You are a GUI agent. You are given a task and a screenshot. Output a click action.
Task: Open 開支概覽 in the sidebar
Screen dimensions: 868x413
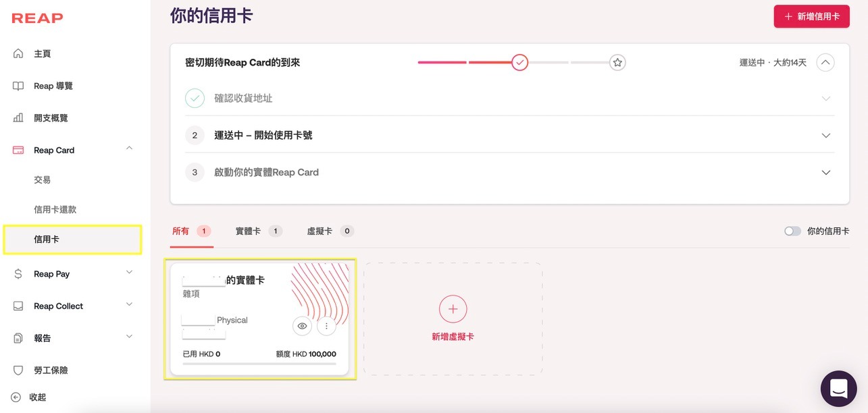(51, 118)
